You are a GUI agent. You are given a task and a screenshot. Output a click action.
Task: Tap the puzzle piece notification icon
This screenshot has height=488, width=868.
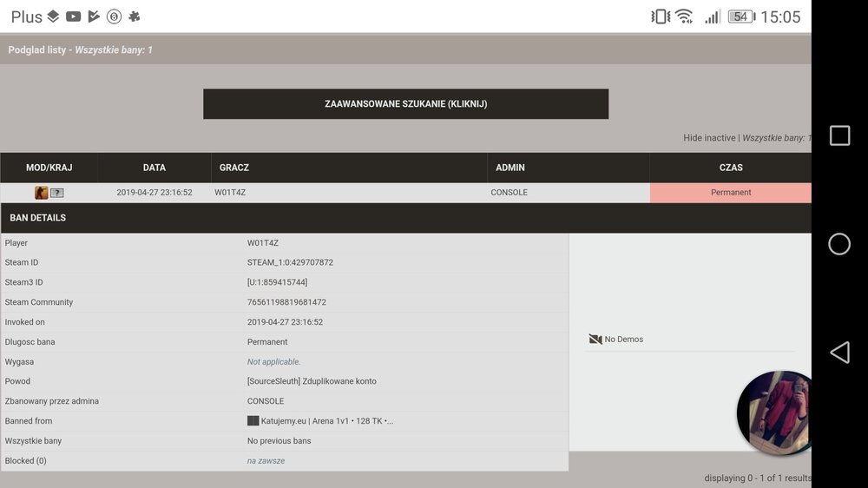[x=134, y=16]
